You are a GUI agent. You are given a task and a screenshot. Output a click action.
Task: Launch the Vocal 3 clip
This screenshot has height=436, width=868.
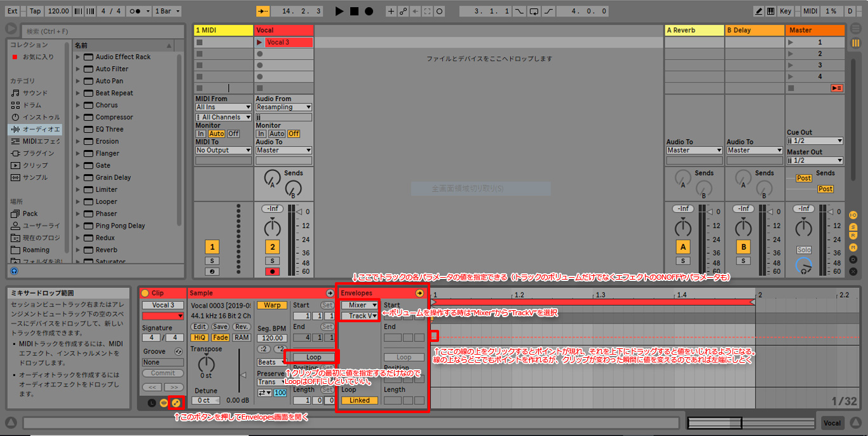pyautogui.click(x=259, y=43)
